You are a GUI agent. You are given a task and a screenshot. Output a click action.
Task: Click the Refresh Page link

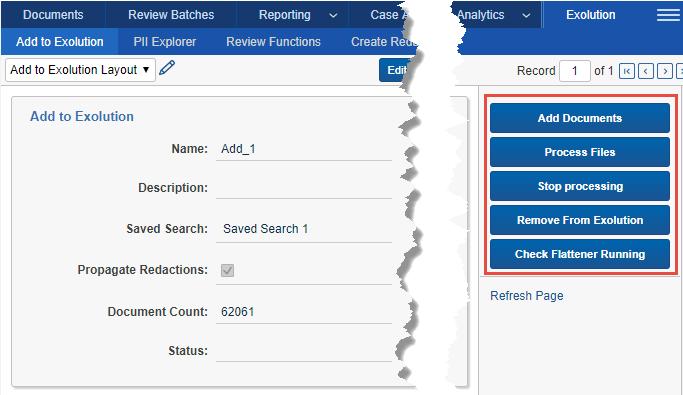527,296
